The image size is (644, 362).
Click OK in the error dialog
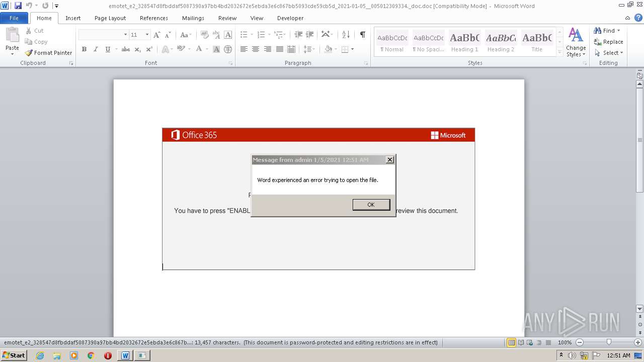point(371,205)
